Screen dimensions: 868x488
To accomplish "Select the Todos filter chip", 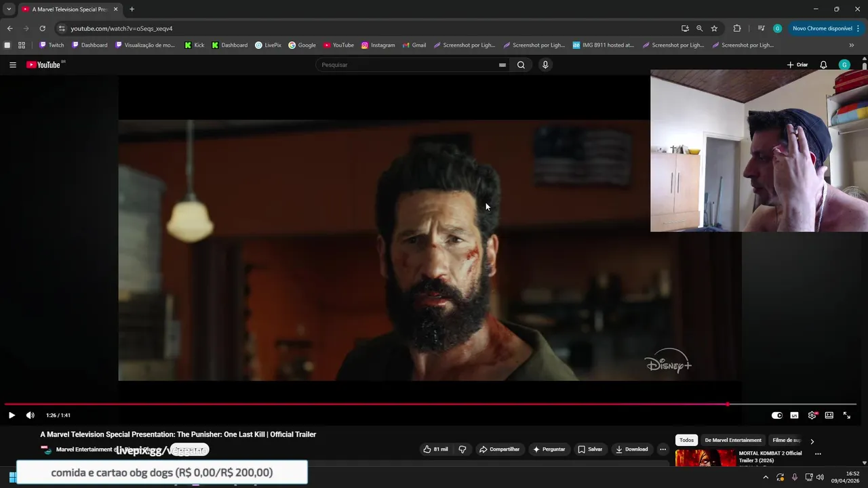I will click(687, 441).
